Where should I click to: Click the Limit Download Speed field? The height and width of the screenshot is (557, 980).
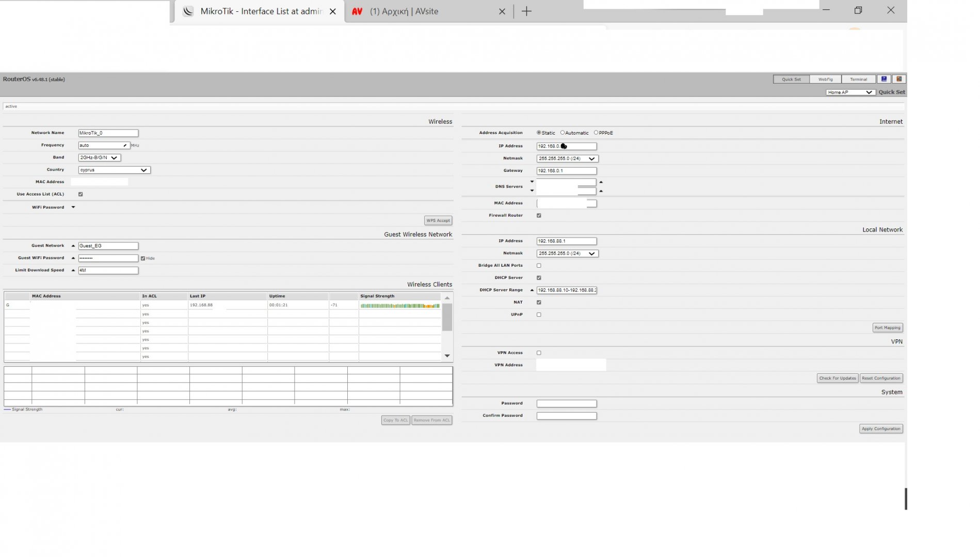click(108, 271)
